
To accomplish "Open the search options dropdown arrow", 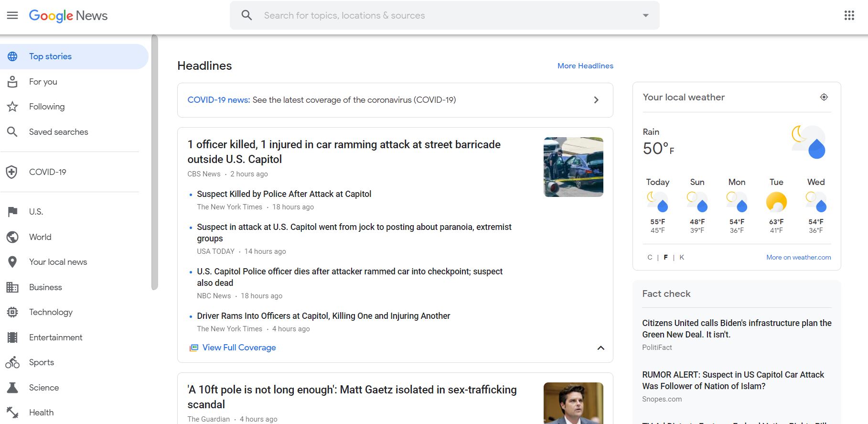I will (x=645, y=15).
